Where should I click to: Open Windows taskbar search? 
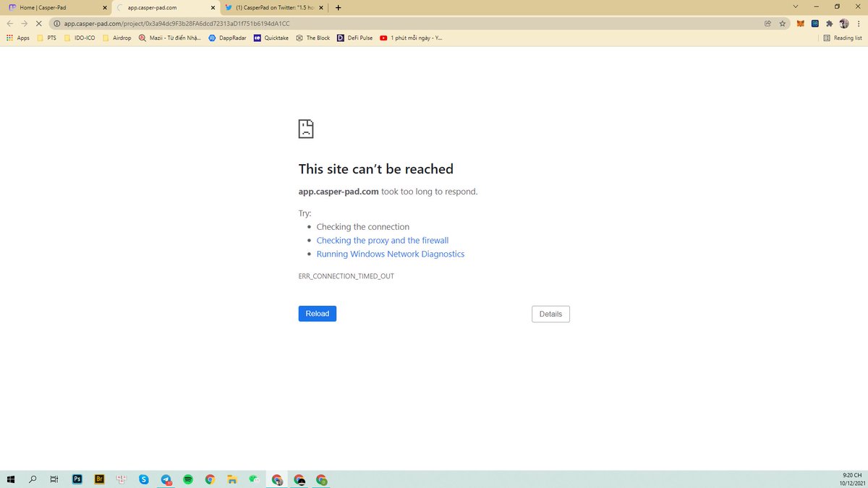point(33,479)
